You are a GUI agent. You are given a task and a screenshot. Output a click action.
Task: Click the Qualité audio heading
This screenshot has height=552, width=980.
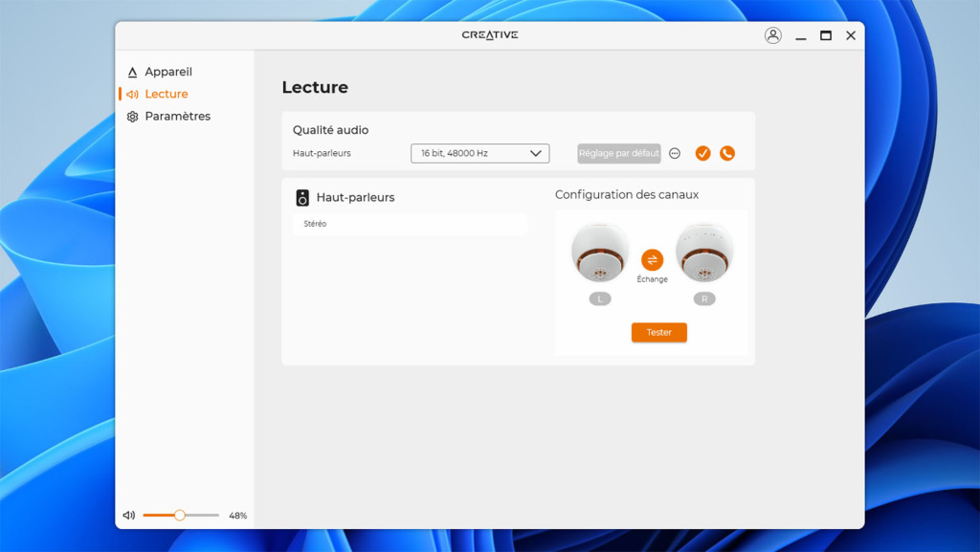[330, 130]
